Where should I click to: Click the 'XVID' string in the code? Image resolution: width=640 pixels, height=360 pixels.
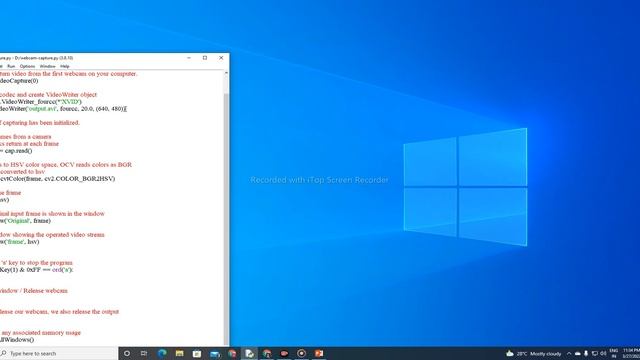(x=69, y=102)
